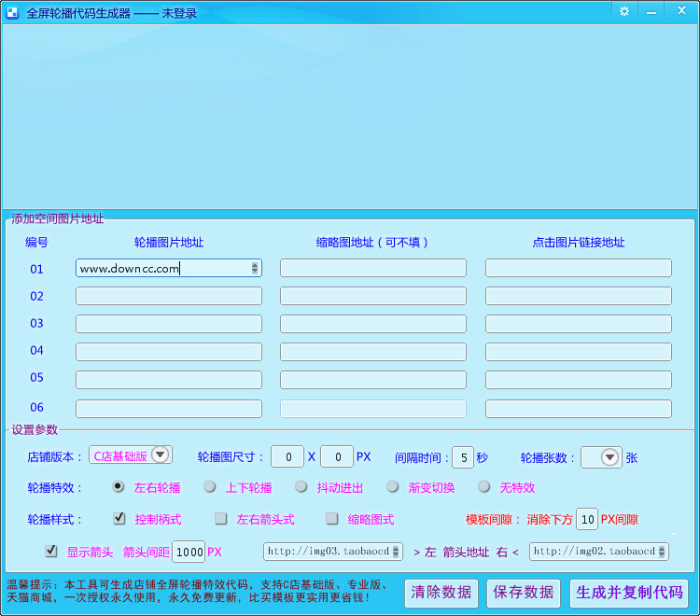Click the app icon in title bar
Screen dimensions: 700x616
click(12, 12)
